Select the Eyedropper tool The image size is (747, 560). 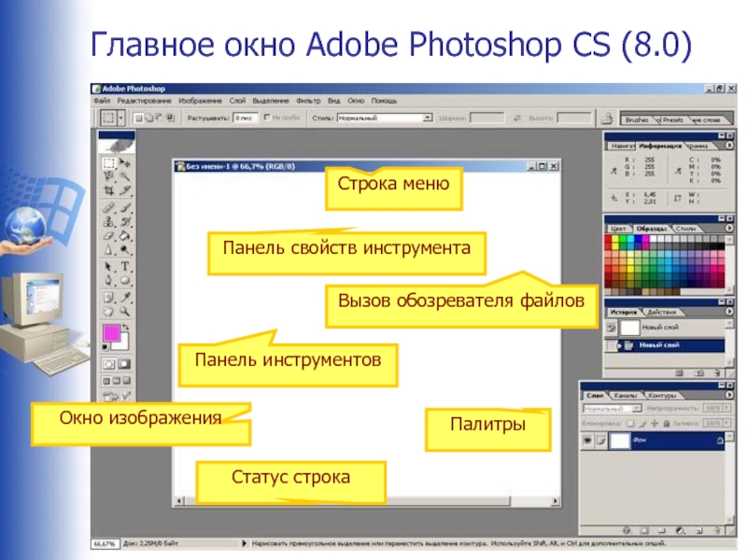[x=125, y=297]
